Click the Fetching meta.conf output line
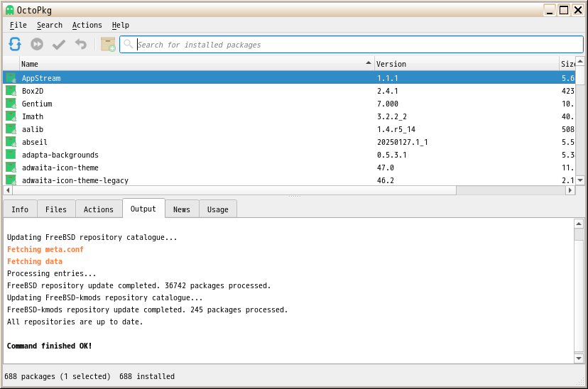Viewport: 588px width, 389px height. [45, 249]
